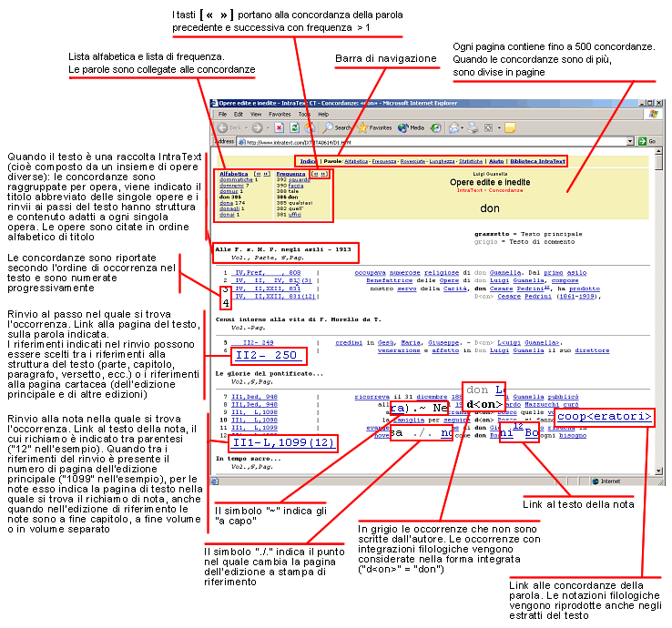Click the browser Back arrow button
Image resolution: width=672 pixels, height=628 pixels.
[x=224, y=127]
